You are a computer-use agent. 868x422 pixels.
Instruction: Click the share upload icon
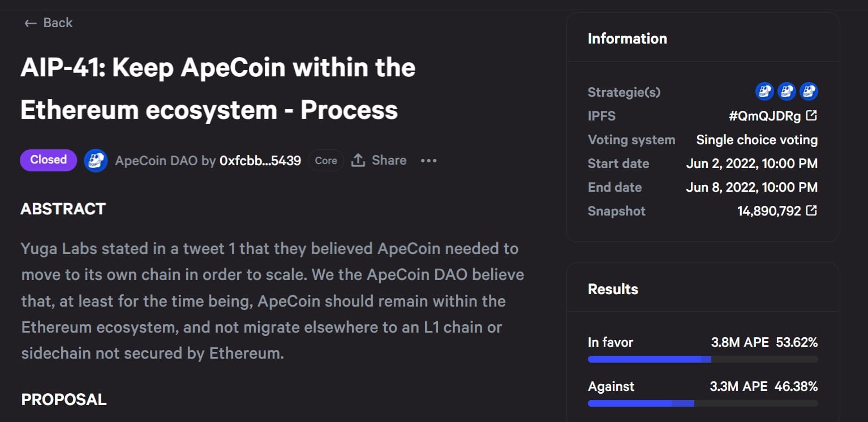tap(358, 161)
